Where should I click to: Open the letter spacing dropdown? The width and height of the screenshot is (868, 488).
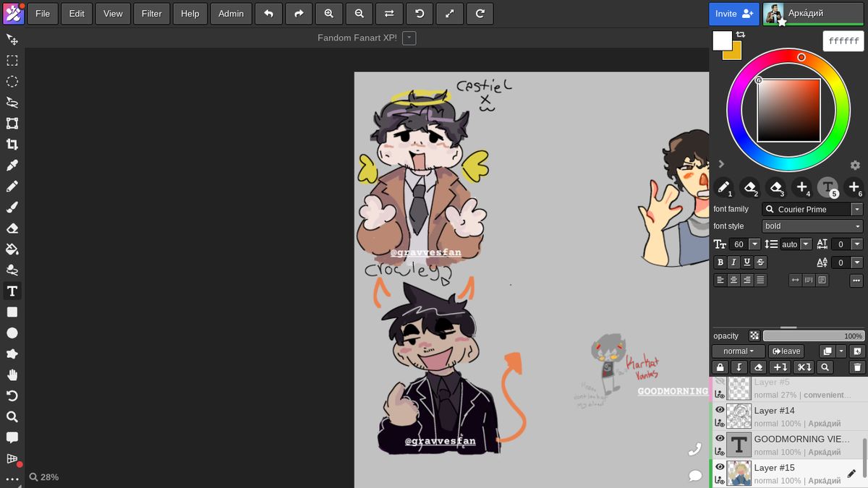857,244
